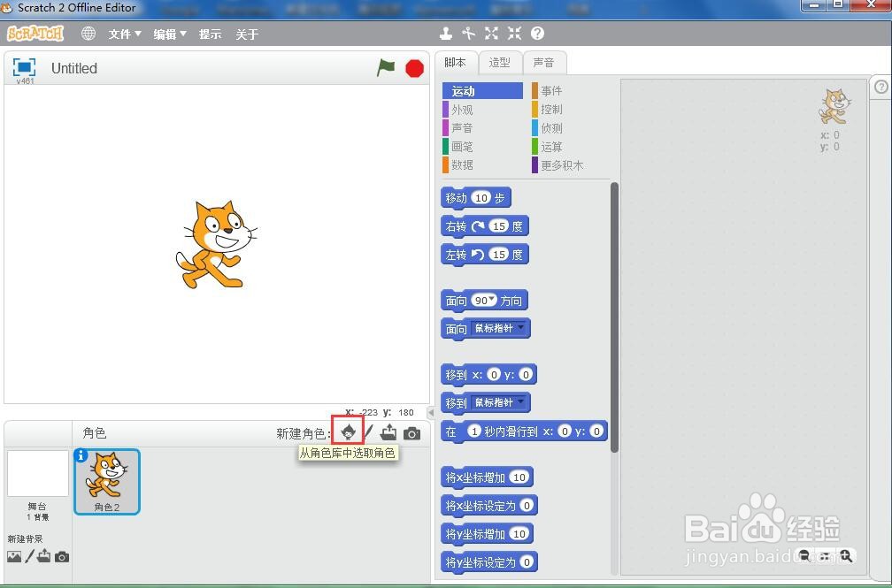The image size is (892, 588).
Task: Zoom in the scripts area
Action: [846, 555]
